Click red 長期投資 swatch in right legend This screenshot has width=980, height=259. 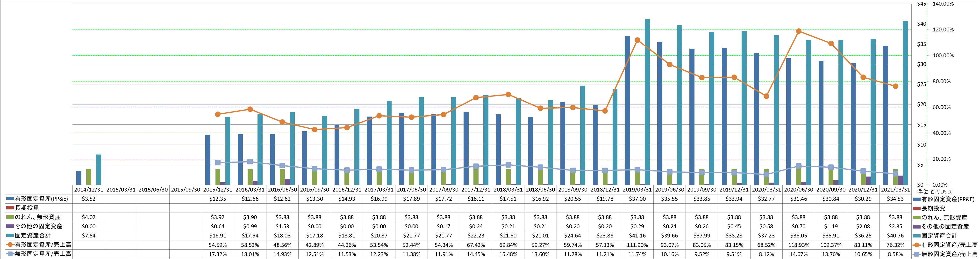(917, 208)
